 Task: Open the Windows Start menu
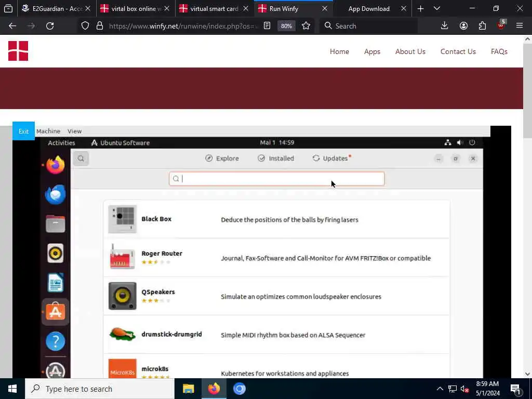coord(12,389)
